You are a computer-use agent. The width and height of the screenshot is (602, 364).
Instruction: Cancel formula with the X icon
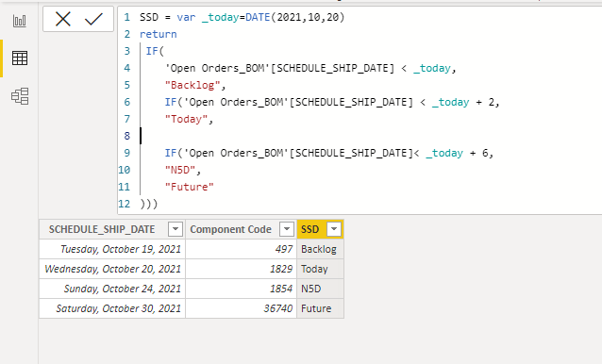click(x=63, y=19)
